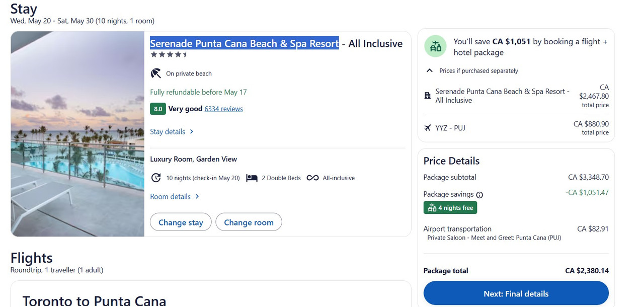644x307 pixels.
Task: Click the 4 nights free badge
Action: point(450,208)
